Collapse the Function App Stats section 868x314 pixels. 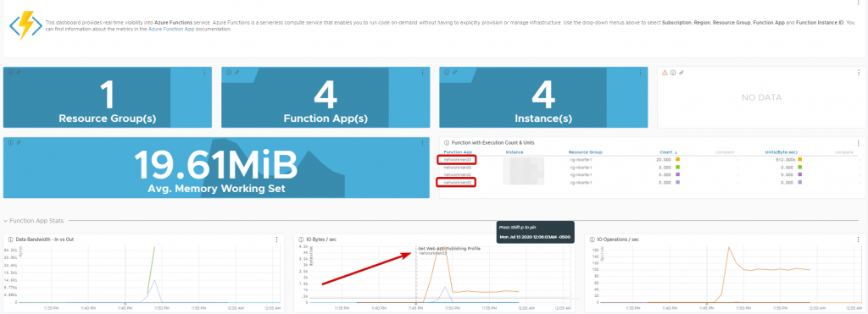tap(6, 221)
